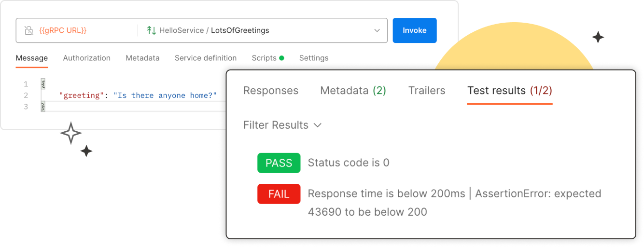Click the unlocked padlock icon in URL bar
Image resolution: width=644 pixels, height=247 pixels.
pos(28,30)
